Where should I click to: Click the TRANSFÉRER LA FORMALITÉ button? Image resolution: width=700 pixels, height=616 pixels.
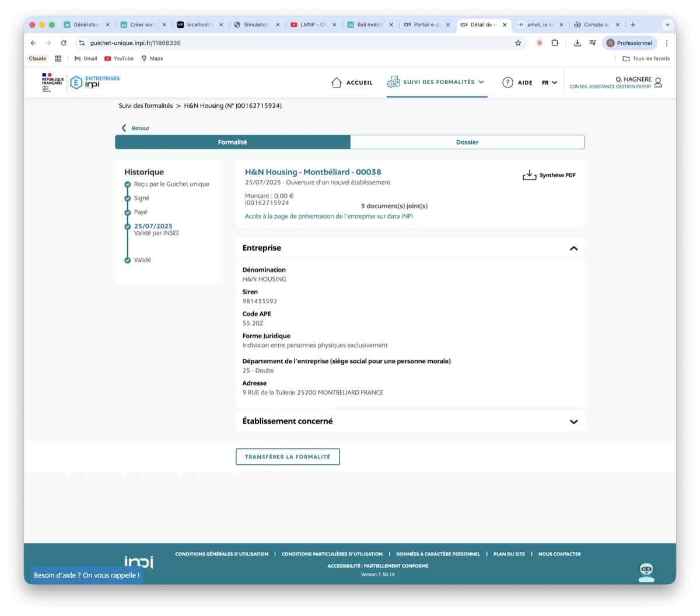(x=288, y=456)
